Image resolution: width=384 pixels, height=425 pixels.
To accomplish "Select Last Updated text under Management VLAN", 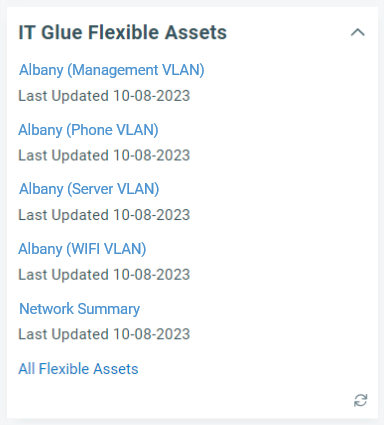I will coord(104,96).
